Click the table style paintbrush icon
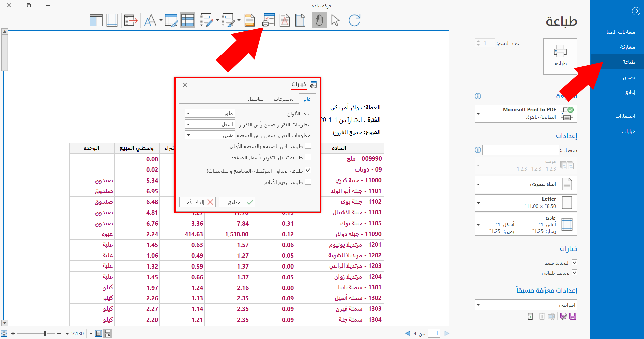The height and width of the screenshot is (339, 644). click(171, 20)
